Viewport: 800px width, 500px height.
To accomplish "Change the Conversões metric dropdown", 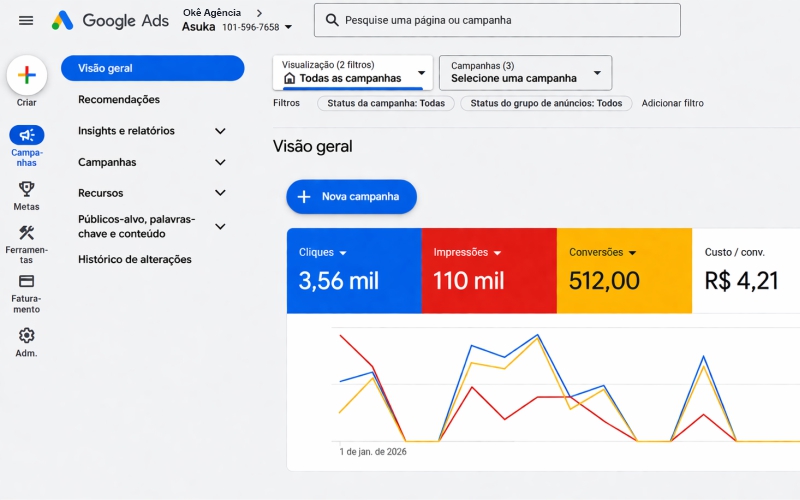I will [x=632, y=253].
